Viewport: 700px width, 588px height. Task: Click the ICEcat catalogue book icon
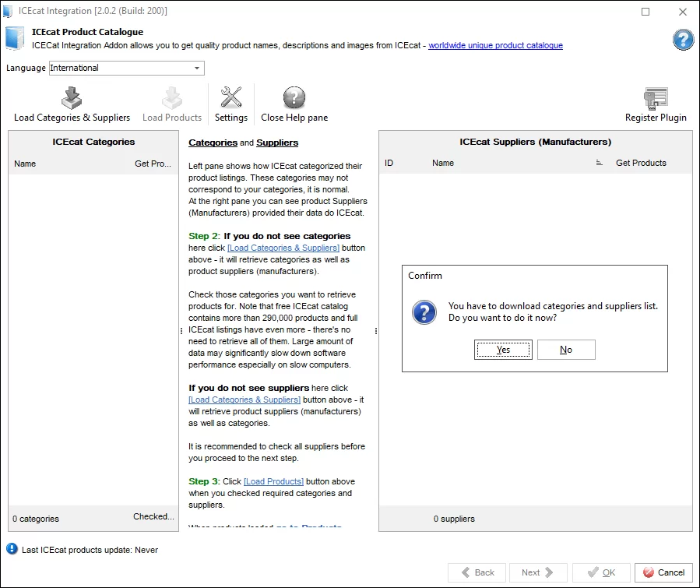[x=16, y=38]
